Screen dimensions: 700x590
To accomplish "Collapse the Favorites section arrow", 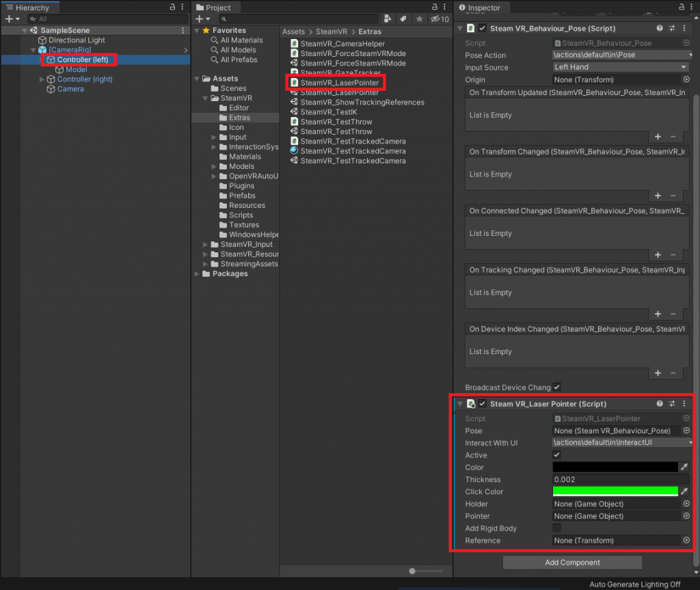I will 197,30.
